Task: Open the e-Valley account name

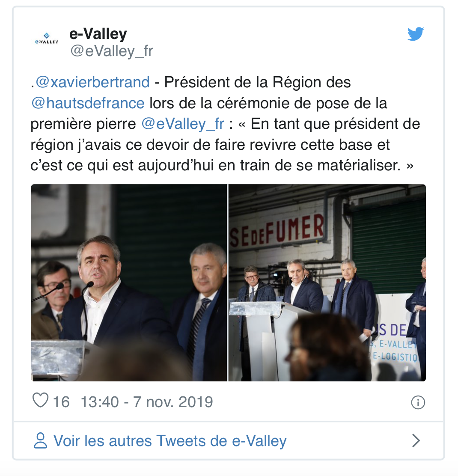Action: coord(98,34)
